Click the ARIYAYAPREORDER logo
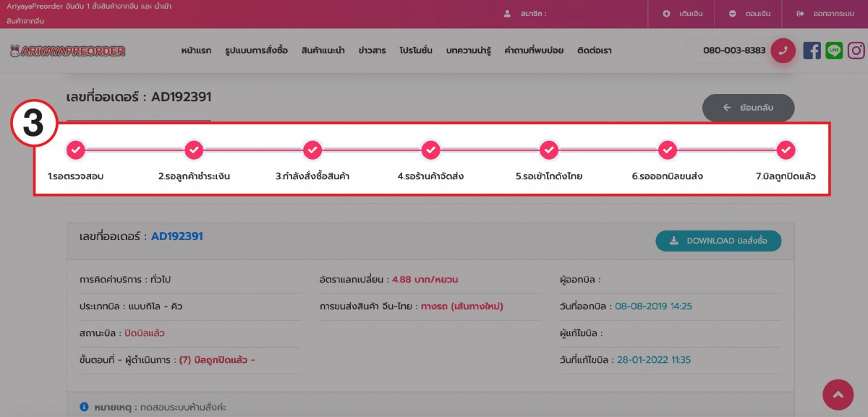868x417 pixels. (68, 51)
